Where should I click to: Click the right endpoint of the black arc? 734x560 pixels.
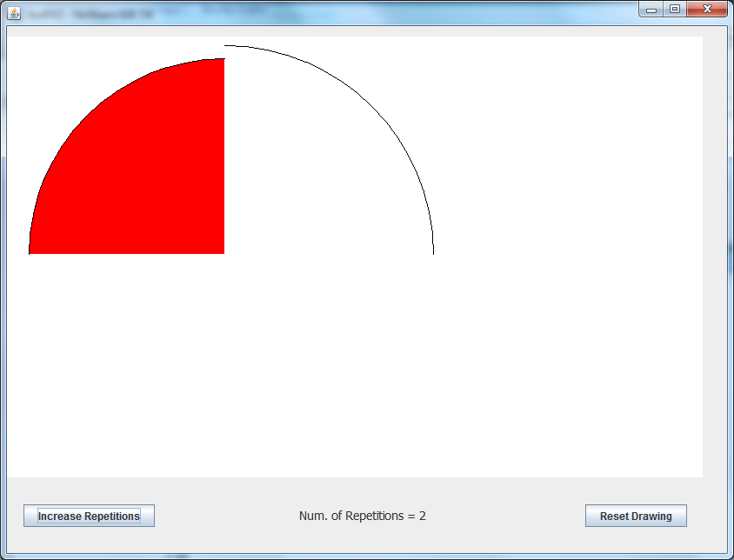433,253
